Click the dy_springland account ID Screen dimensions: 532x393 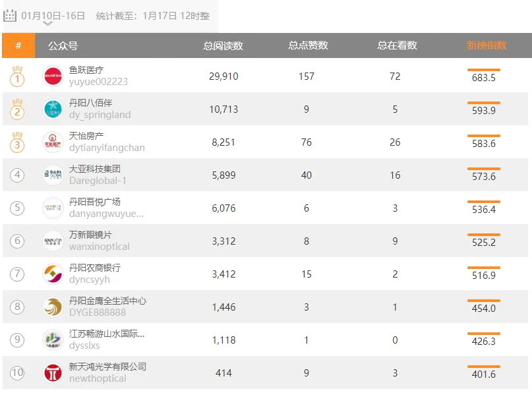pyautogui.click(x=100, y=115)
